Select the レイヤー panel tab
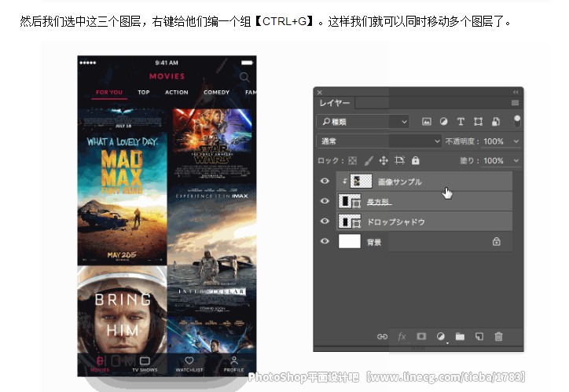 pos(335,103)
